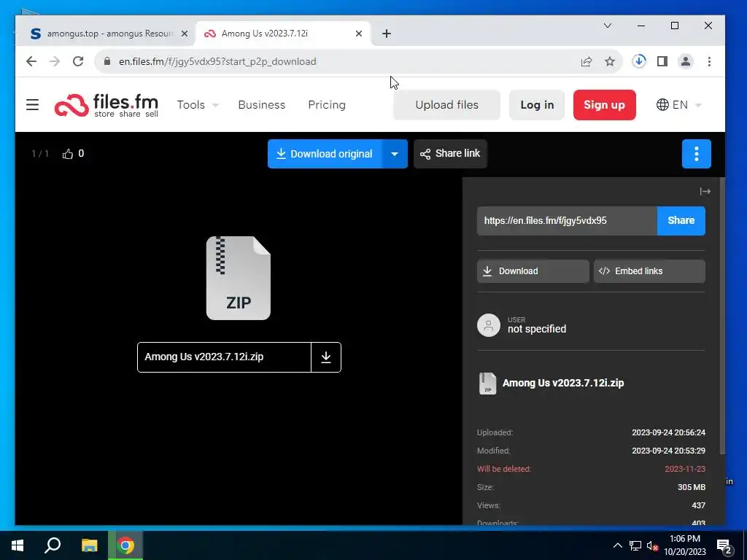Viewport: 747px width, 560px height.
Task: Open the files.fm hamburger menu
Action: [32, 105]
